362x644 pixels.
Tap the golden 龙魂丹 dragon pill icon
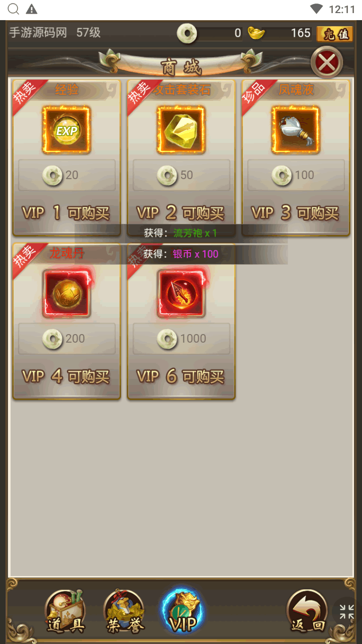66,293
